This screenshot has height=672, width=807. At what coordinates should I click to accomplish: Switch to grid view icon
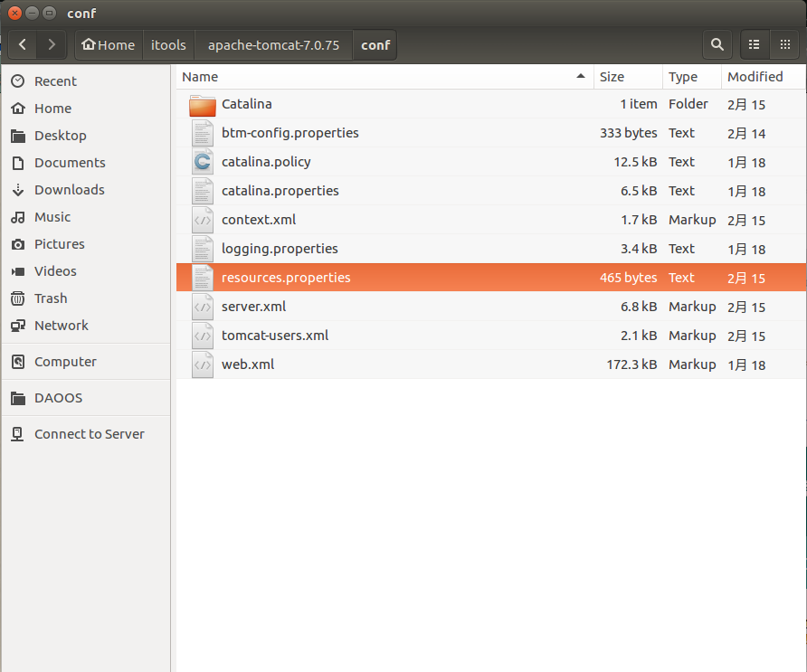pyautogui.click(x=785, y=44)
